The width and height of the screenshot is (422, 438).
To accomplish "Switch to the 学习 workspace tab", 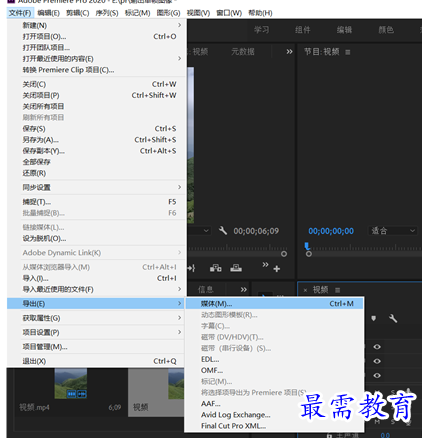I will tap(262, 30).
